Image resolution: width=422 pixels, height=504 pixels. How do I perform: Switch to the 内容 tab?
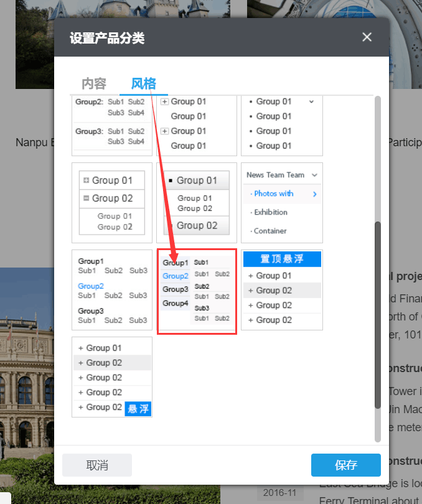pyautogui.click(x=94, y=83)
